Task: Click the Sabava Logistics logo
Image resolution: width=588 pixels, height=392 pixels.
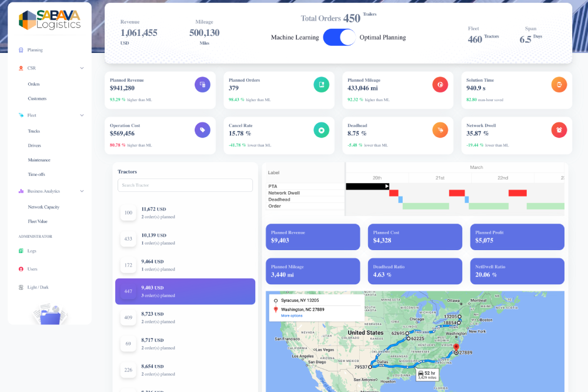Action: tap(49, 20)
